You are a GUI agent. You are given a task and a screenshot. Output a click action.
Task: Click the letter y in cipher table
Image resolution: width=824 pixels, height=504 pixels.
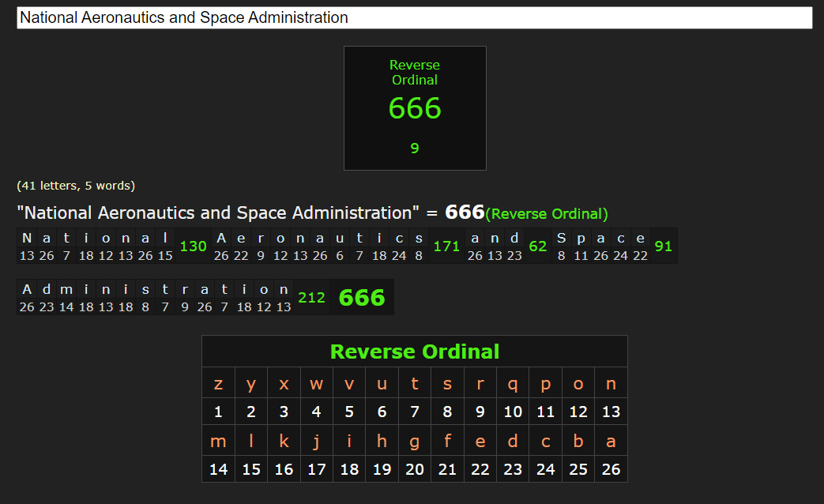(251, 384)
